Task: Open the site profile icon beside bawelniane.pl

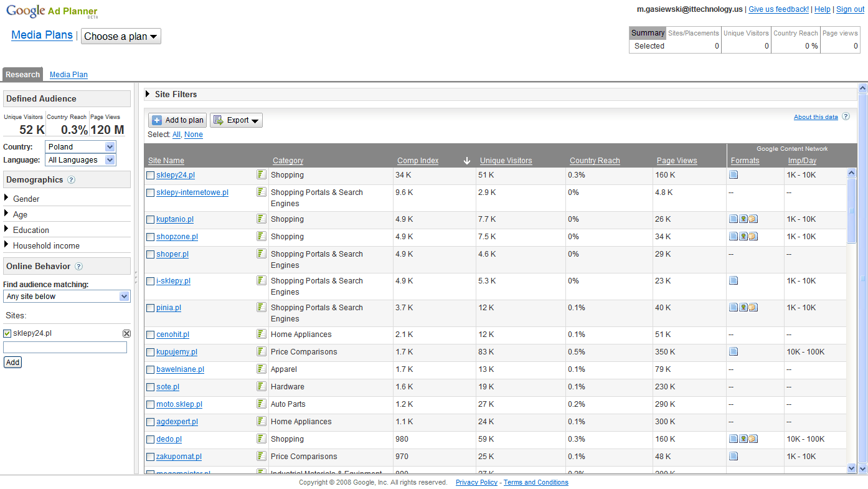Action: click(262, 369)
